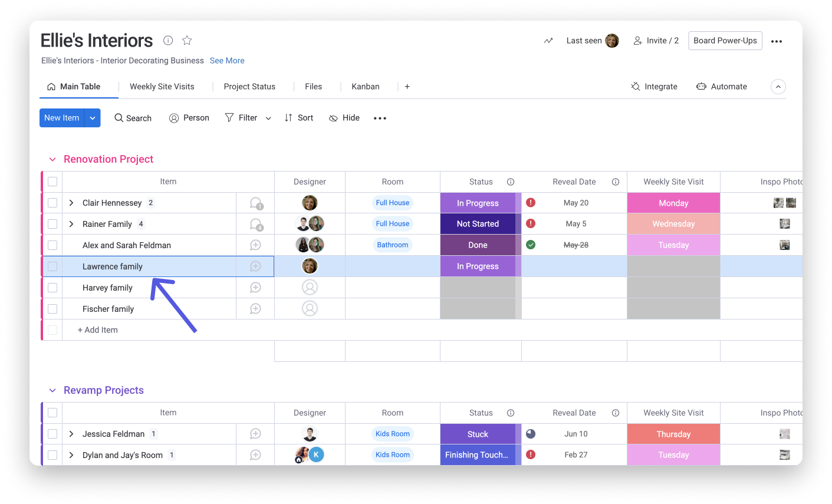Assign a designer to Fischer family
Screen dimensions: 832x504
(x=310, y=308)
